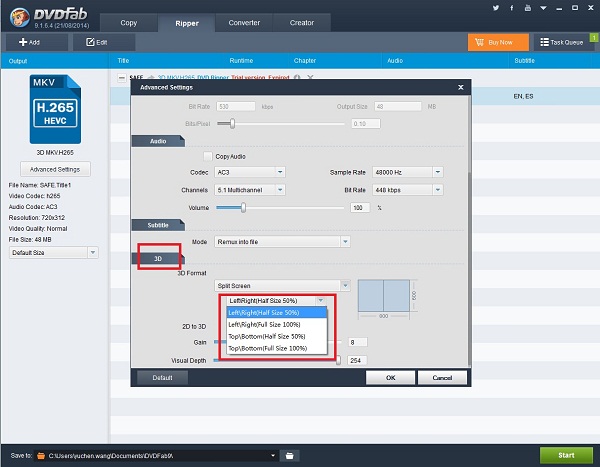The image size is (600, 467).
Task: Select Top\Bottom(Full Size 100%) option
Action: 277,348
